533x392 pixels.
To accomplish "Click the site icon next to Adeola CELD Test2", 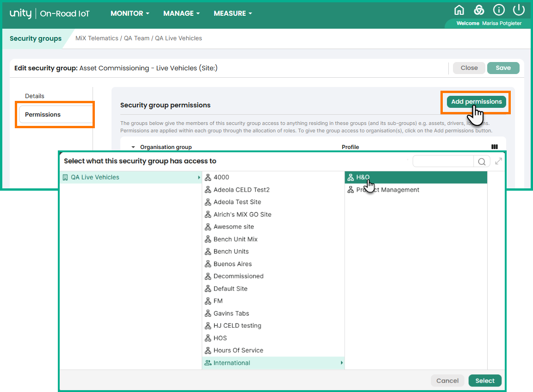I will [x=208, y=190].
